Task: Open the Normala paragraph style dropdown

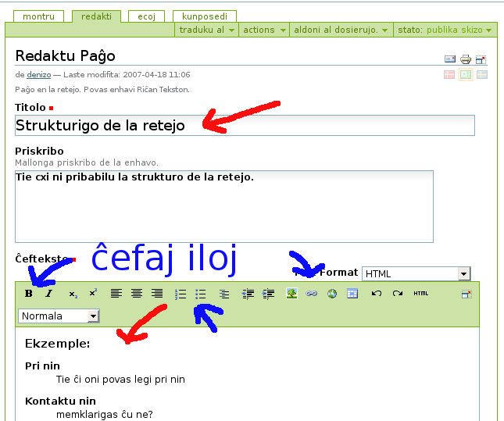Action: click(x=59, y=316)
